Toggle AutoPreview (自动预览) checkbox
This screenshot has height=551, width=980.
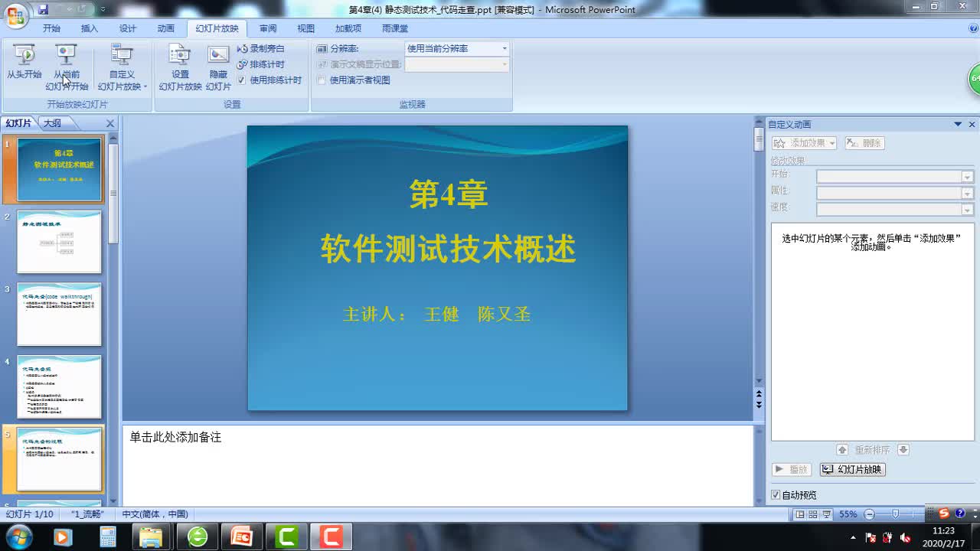[776, 495]
